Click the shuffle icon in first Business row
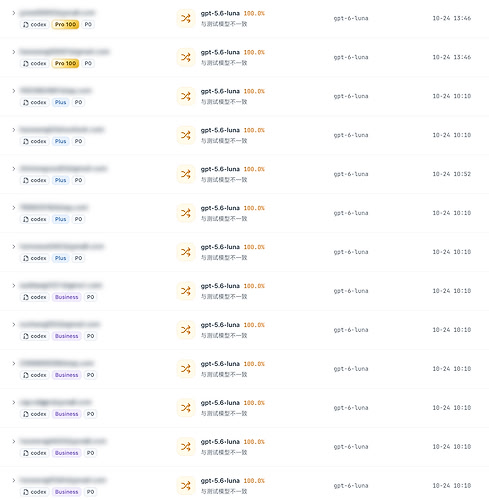This screenshot has height=500, width=489. tap(186, 291)
